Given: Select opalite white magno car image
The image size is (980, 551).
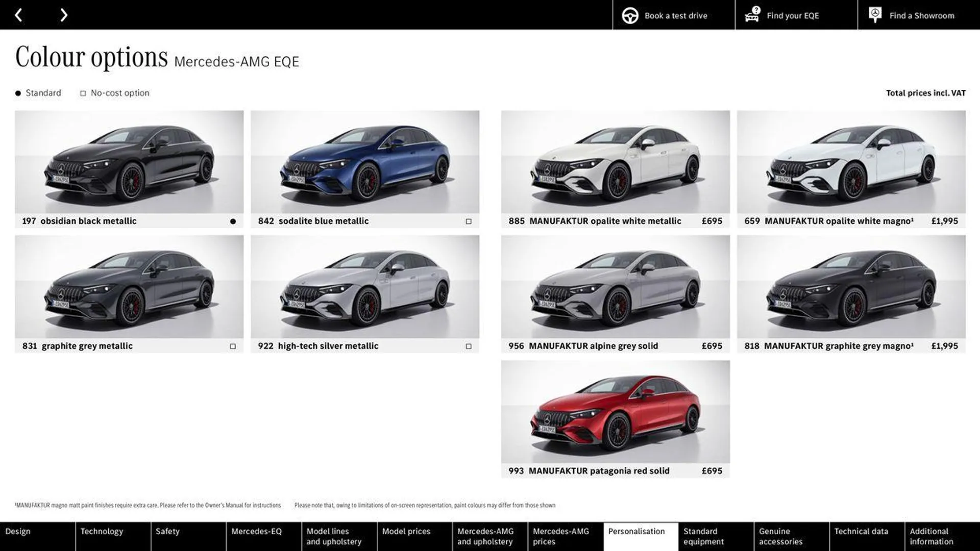Looking at the screenshot, I should click(x=851, y=162).
